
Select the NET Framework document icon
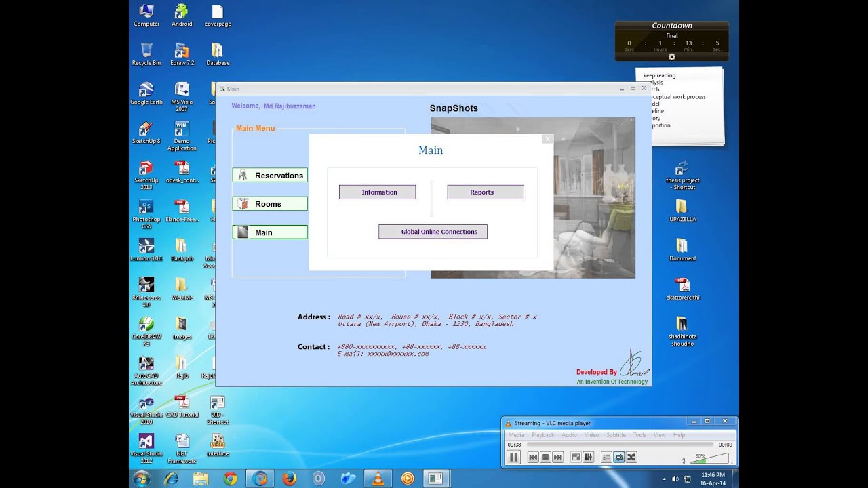[x=182, y=449]
